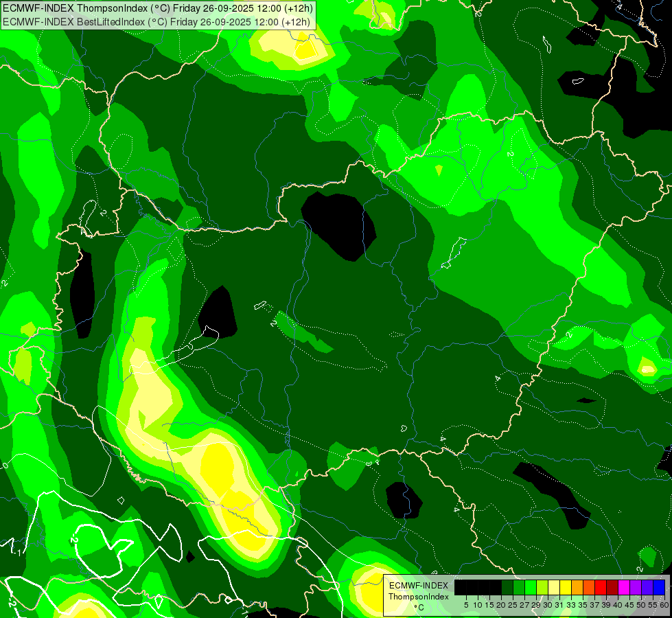Select the pale yellow 30–31 legend swatch
The width and height of the screenshot is (672, 618).
(x=554, y=588)
